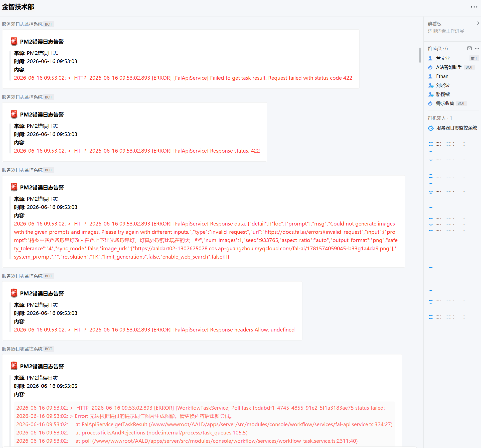Click the 群主 badge next to 黄文业
Image resolution: width=481 pixels, height=448 pixels.
(474, 58)
